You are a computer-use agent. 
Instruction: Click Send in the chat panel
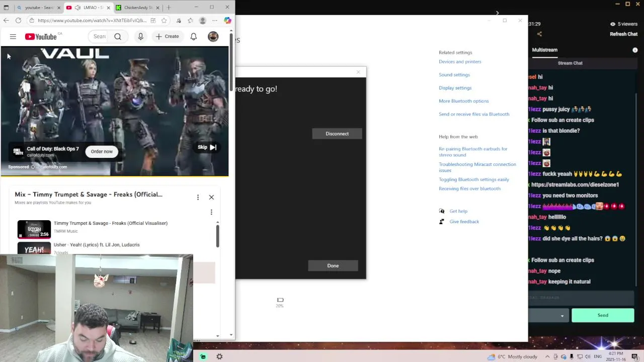coord(603,315)
